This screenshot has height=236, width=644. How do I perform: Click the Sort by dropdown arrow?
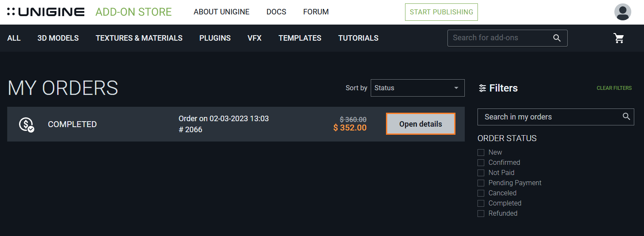tap(456, 88)
